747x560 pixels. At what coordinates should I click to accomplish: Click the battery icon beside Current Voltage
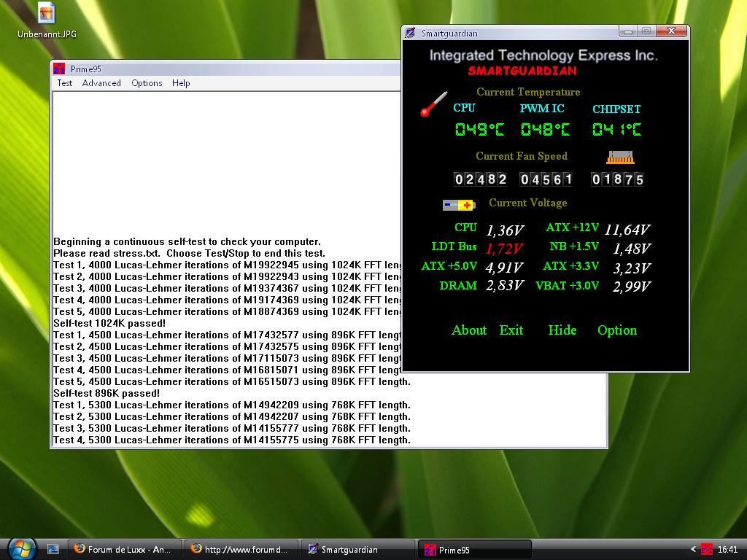[x=459, y=205]
